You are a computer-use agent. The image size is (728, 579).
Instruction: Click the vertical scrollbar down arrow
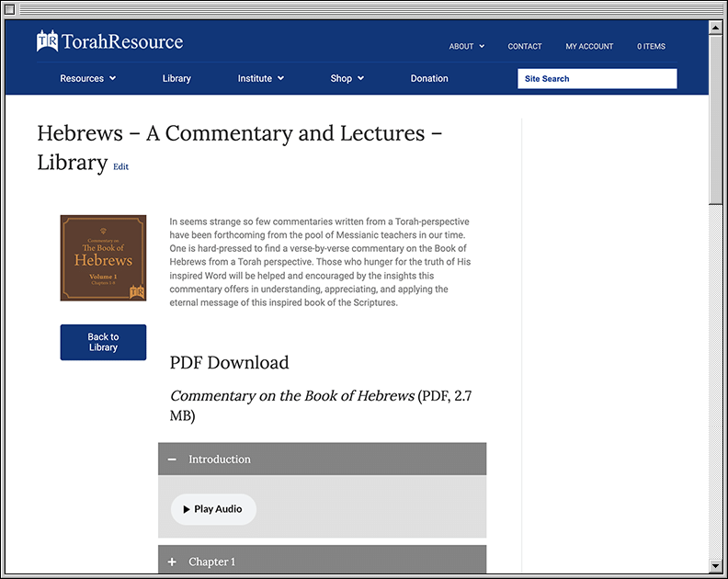[x=716, y=563]
